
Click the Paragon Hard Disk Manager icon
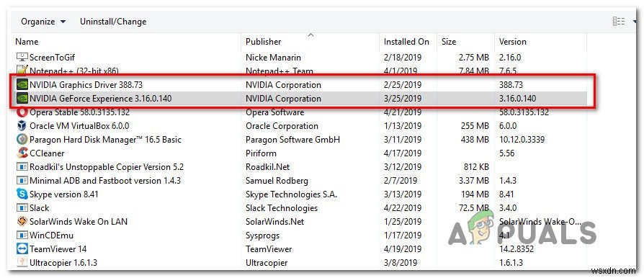22,140
